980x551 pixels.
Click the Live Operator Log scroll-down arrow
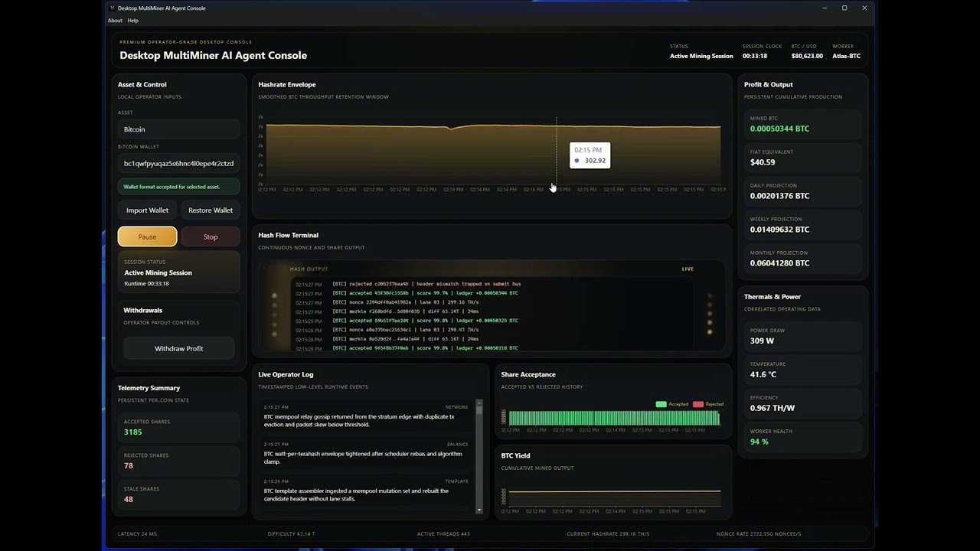[479, 510]
